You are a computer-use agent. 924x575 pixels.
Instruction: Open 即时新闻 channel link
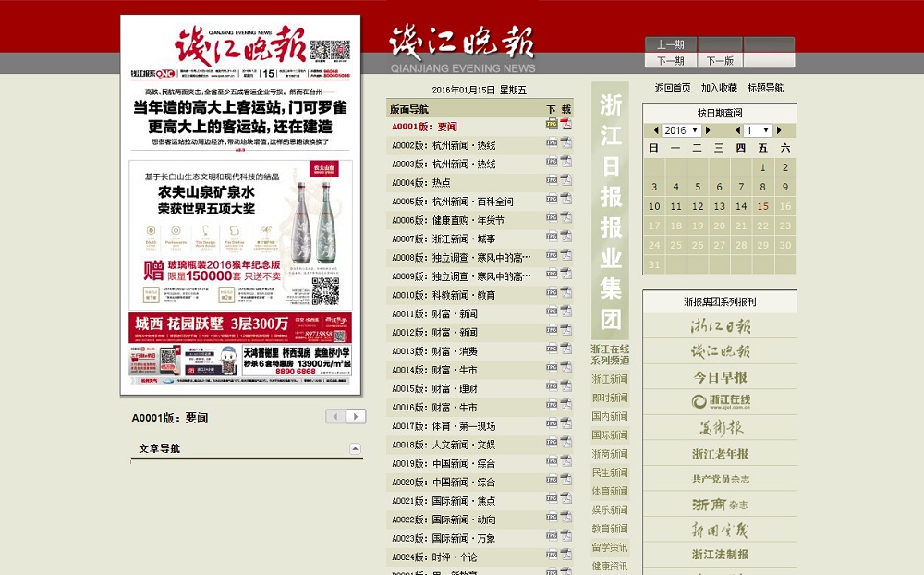(610, 398)
